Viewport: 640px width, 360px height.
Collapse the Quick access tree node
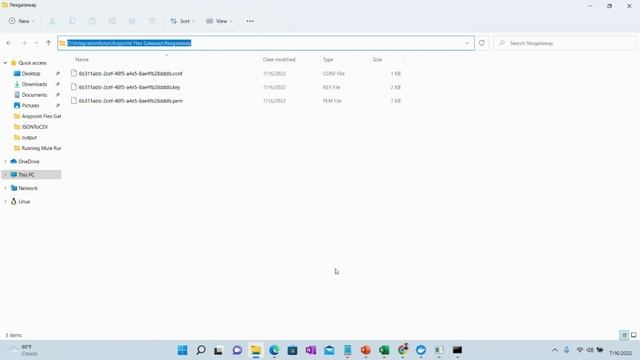[5, 63]
